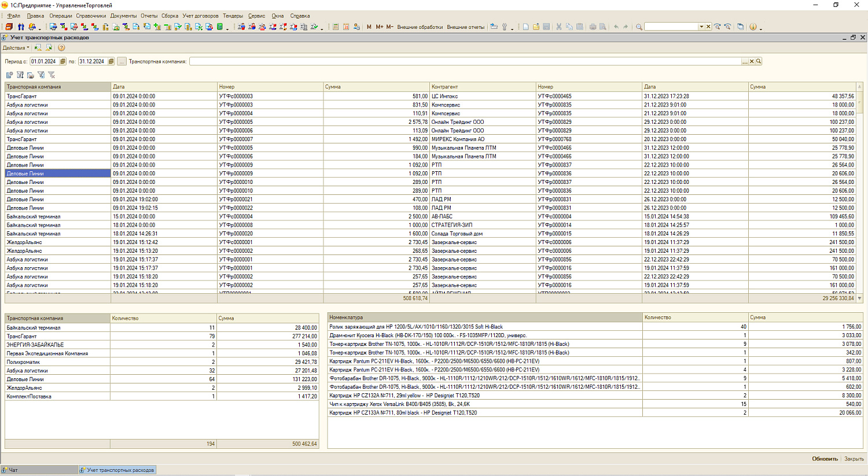Click the МИРЕКС Компания АО contractor cell
Viewport: 868px width, 476px height.
click(x=483, y=139)
